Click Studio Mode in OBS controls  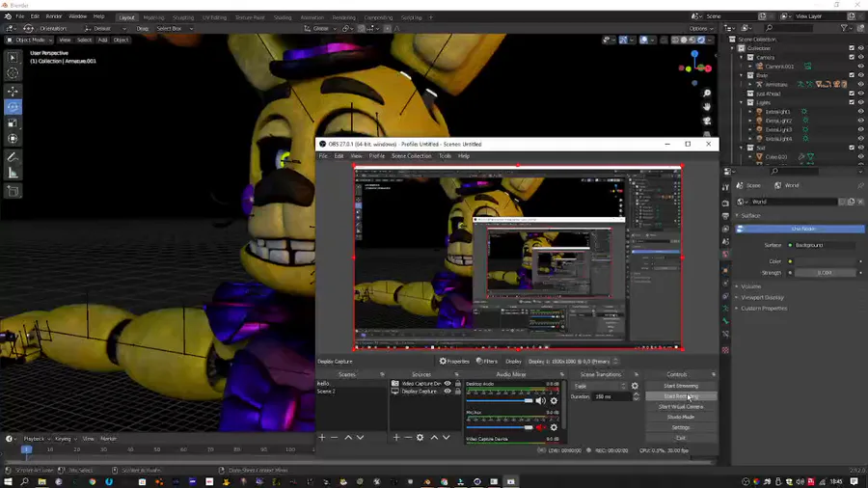(x=681, y=418)
